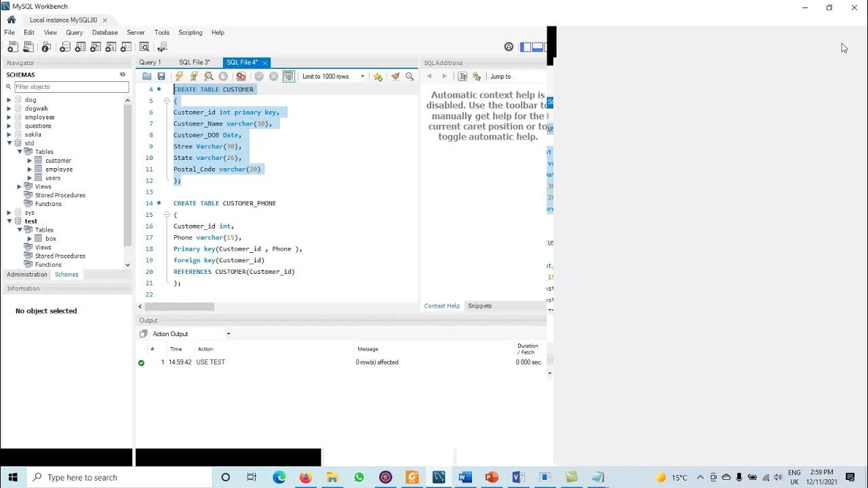Go to the Workbench home screen icon
Screen dimensions: 868x488
tap(12, 20)
